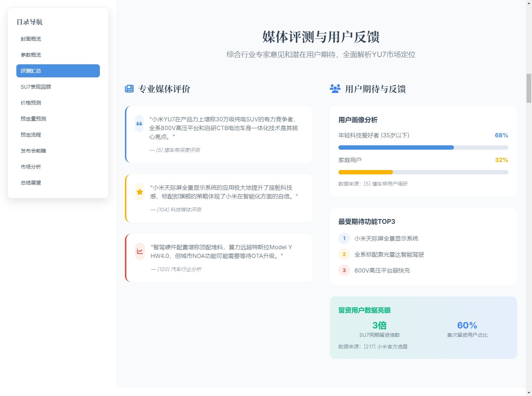Go to 参数概览 section
This screenshot has height=396, width=532.
pyautogui.click(x=58, y=55)
